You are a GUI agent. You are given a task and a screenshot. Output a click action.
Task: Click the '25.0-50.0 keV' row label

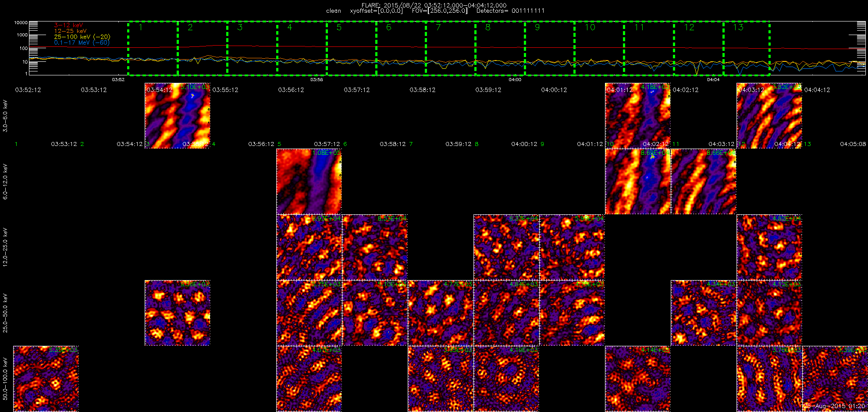5,313
